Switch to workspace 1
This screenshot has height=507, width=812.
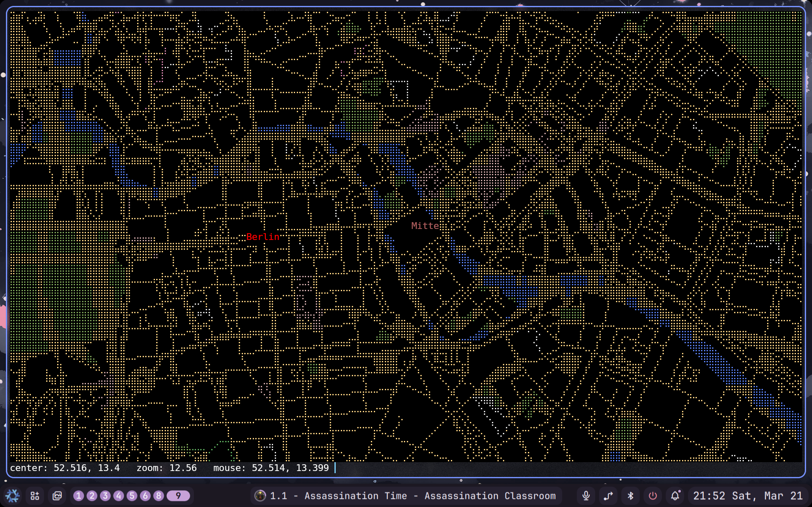pos(79,496)
